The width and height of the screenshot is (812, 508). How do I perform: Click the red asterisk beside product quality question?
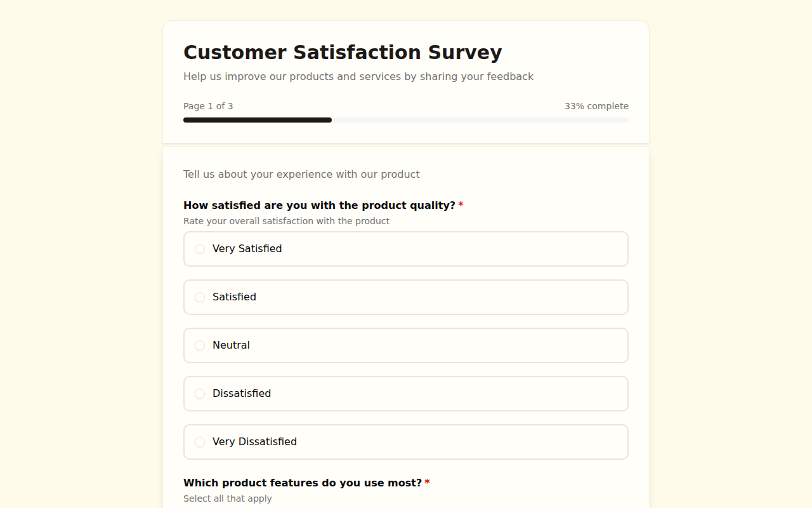[x=461, y=206]
